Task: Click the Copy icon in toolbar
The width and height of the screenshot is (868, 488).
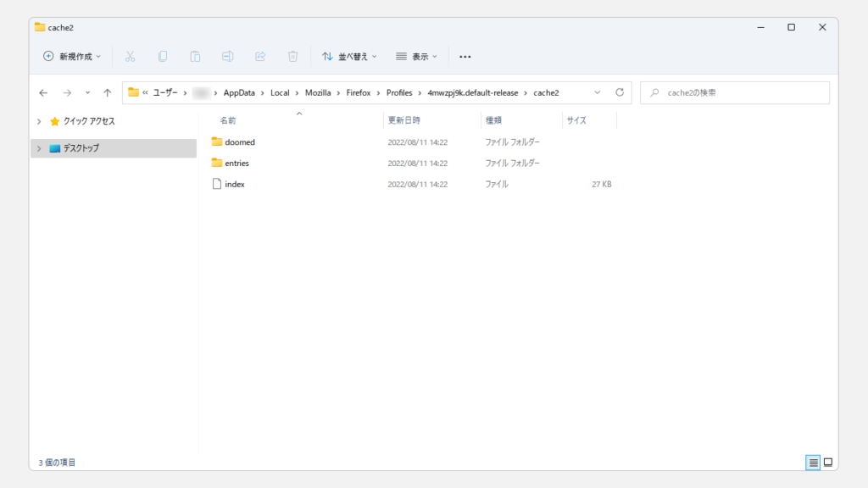Action: (x=163, y=57)
